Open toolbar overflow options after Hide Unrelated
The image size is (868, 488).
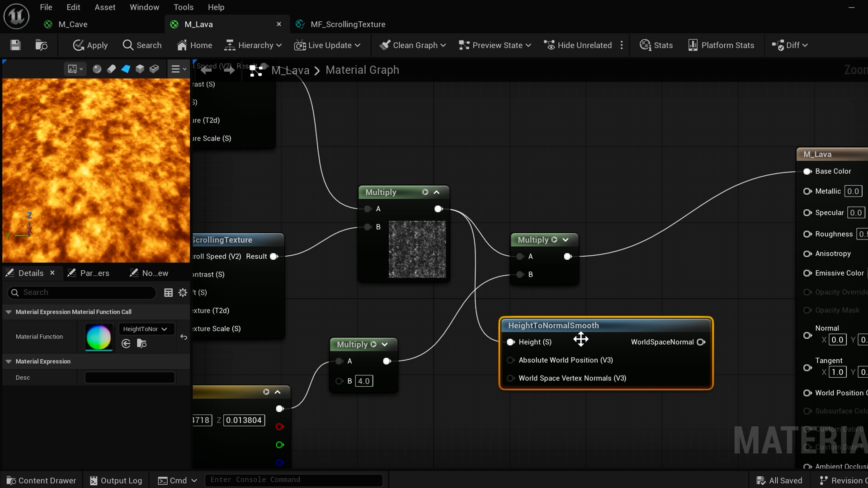[622, 45]
